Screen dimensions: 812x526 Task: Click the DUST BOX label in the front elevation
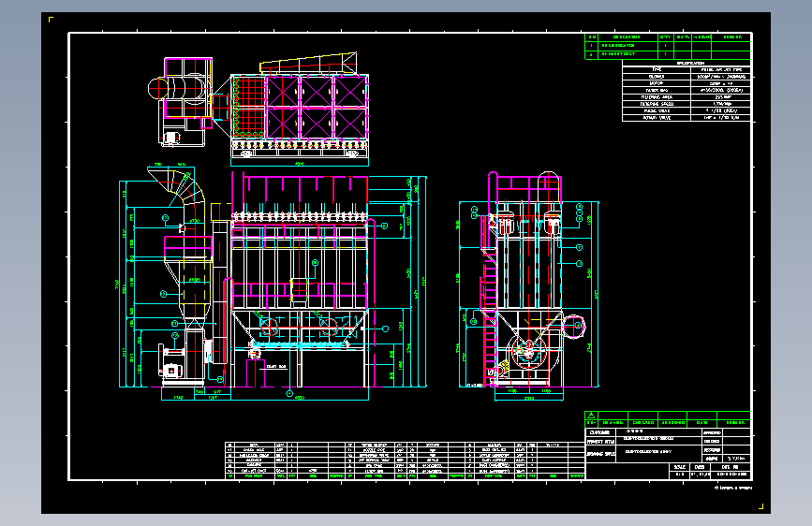click(276, 367)
